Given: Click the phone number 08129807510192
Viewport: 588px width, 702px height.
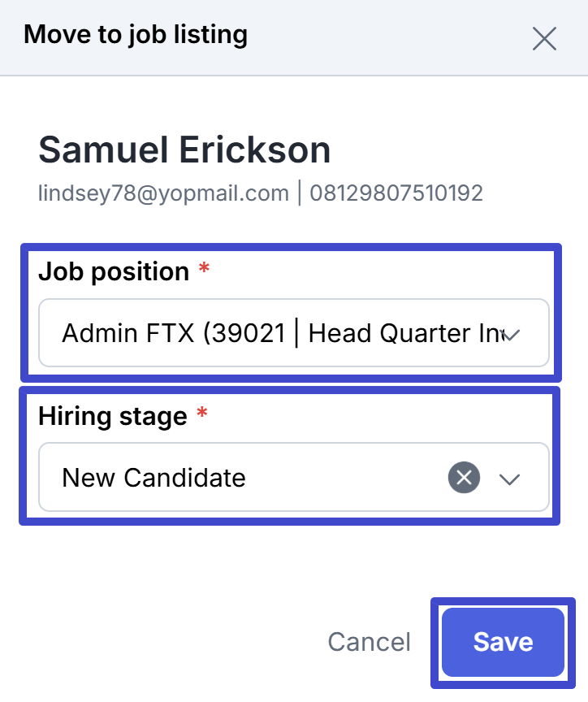Looking at the screenshot, I should (396, 193).
